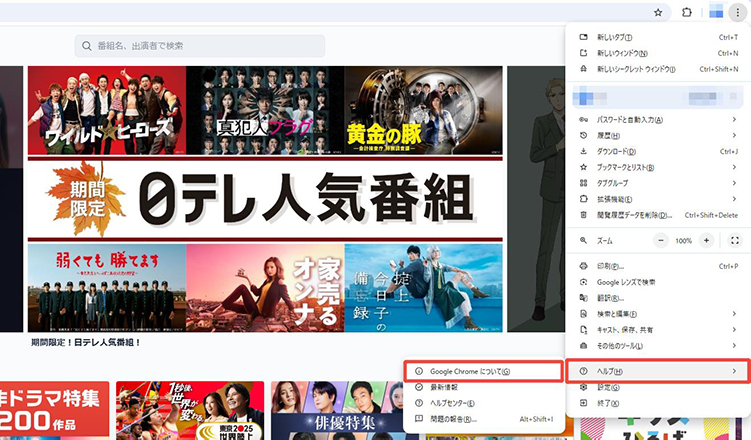This screenshot has width=751, height=440.
Task: Open the 家売るオンナ show thumbnail
Action: click(265, 288)
